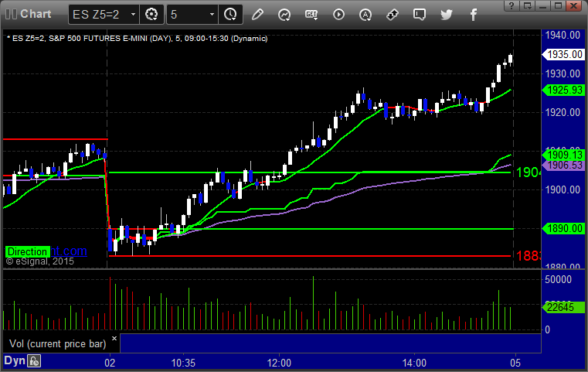Minimize the chart window
Screen dimensions: 588x372
click(543, 5)
